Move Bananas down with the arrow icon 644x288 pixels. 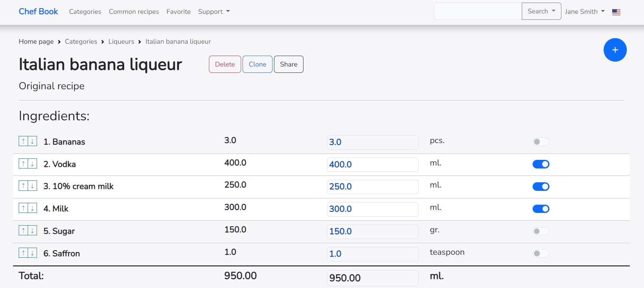[x=33, y=141]
